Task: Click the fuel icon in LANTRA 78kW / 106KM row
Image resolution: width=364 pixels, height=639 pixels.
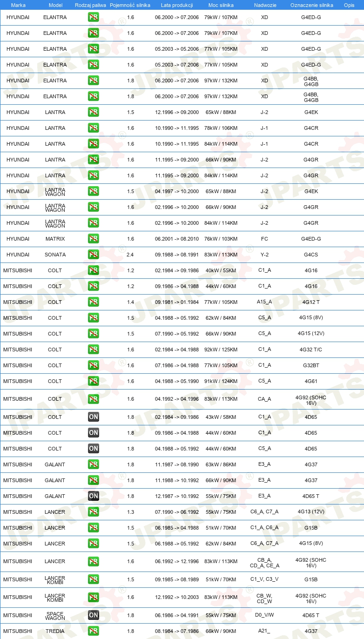Action: coord(94,128)
